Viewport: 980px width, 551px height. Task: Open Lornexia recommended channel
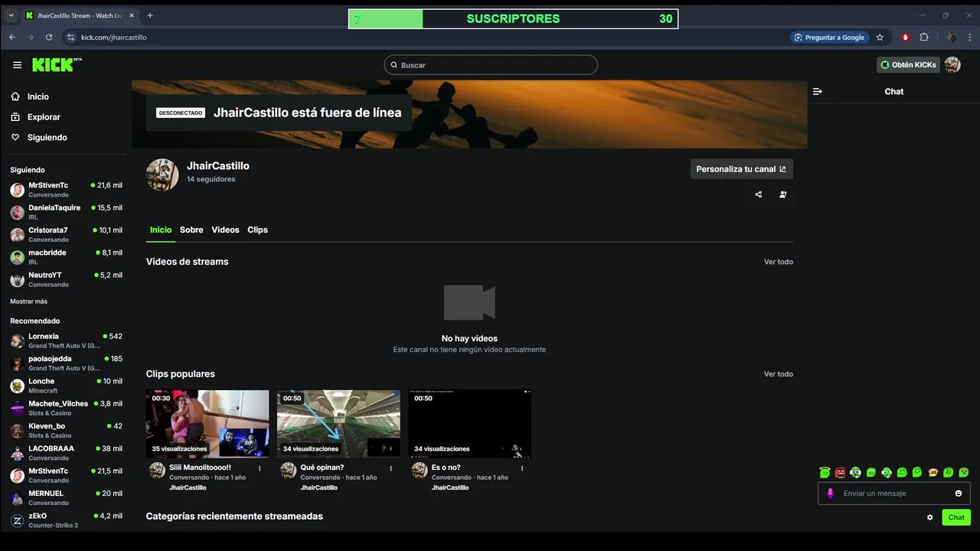pos(66,341)
